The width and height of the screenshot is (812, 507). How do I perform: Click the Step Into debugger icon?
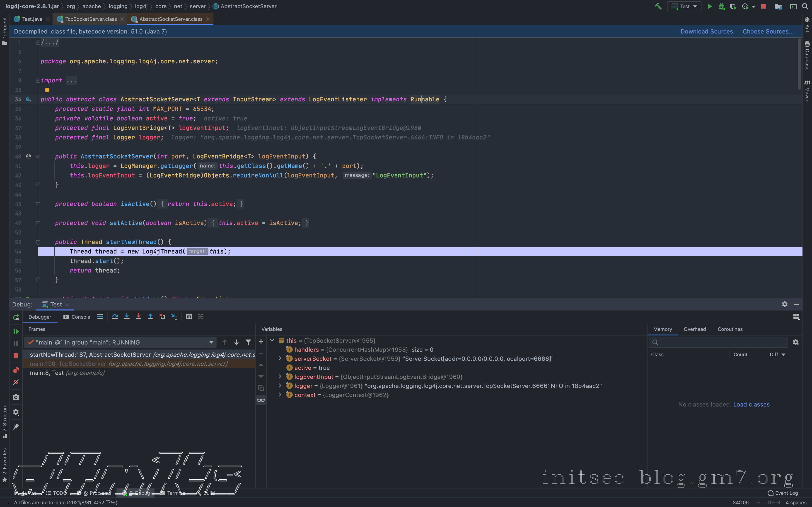point(127,317)
